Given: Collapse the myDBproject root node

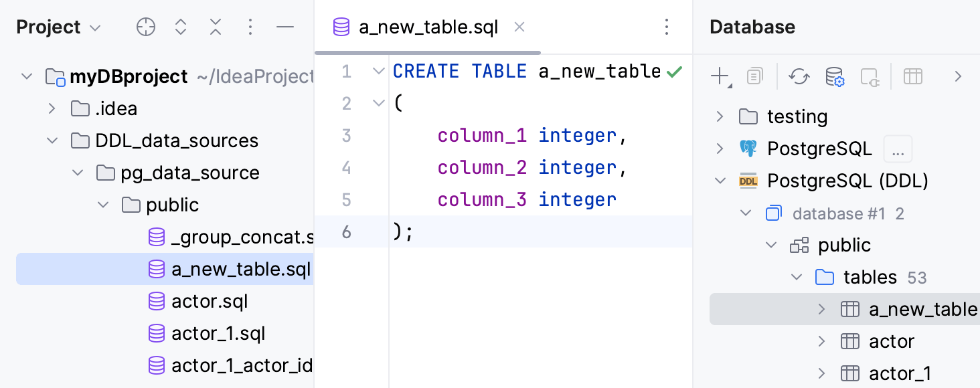Looking at the screenshot, I should (x=27, y=76).
